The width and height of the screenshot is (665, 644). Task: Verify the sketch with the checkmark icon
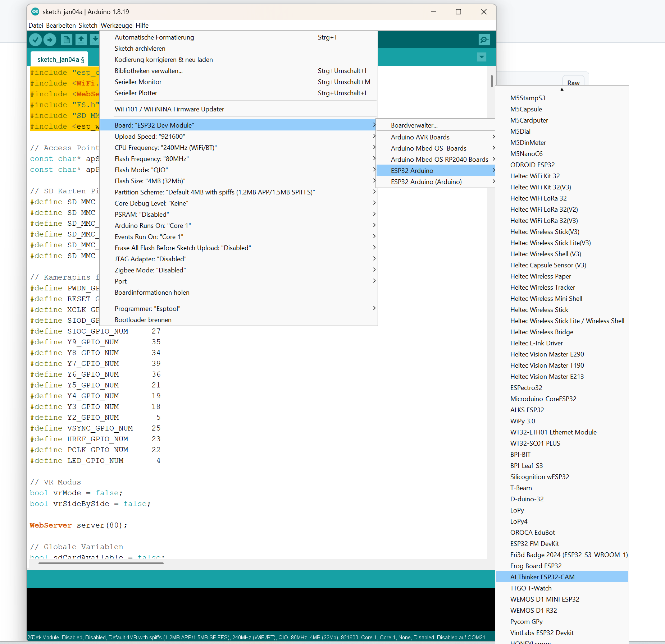(x=35, y=40)
